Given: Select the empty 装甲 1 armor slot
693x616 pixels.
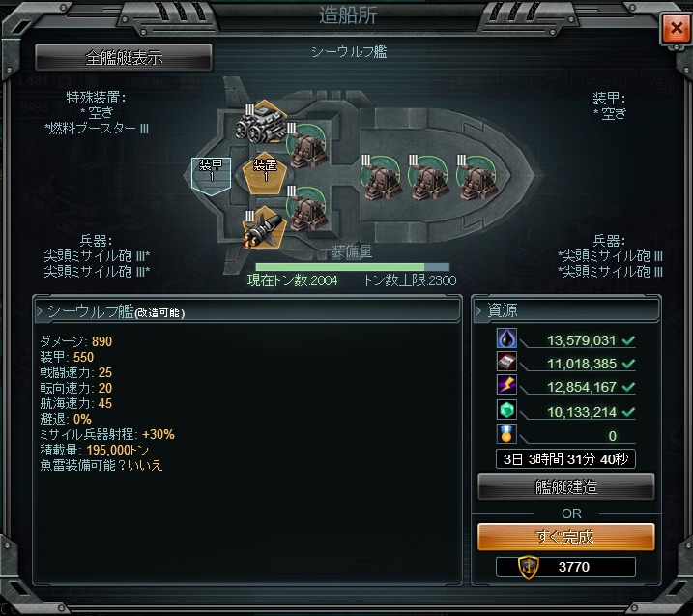Looking at the screenshot, I should point(212,176).
